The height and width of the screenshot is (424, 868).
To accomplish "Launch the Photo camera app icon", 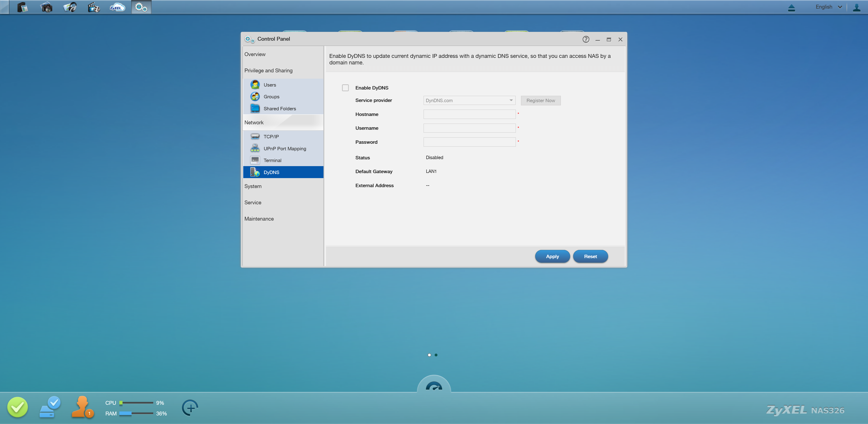I will click(x=46, y=7).
